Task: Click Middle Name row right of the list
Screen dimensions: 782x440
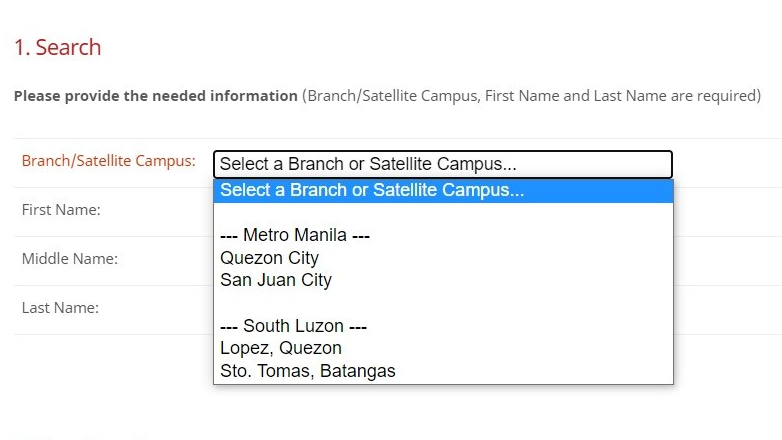Action: point(727,260)
